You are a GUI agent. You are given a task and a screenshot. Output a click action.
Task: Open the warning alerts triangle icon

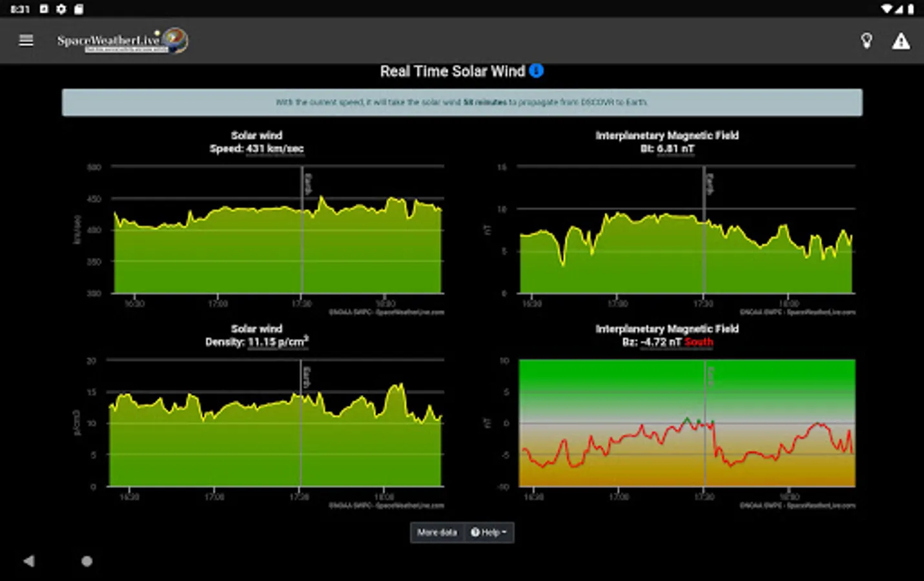901,41
